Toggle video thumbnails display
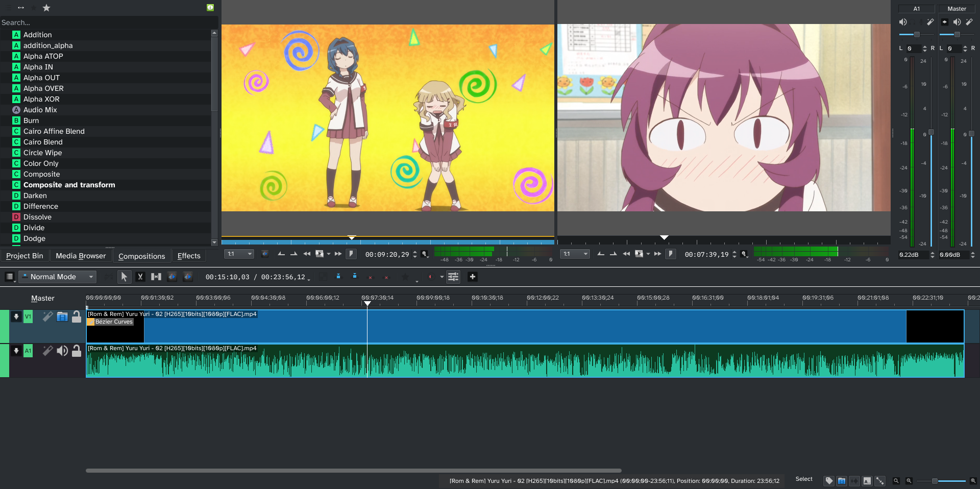 click(842, 481)
